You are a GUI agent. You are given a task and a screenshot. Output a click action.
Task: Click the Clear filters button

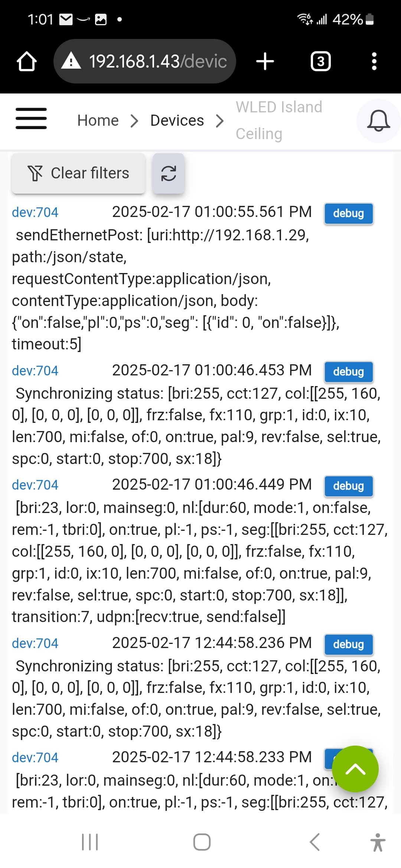pyautogui.click(x=78, y=173)
